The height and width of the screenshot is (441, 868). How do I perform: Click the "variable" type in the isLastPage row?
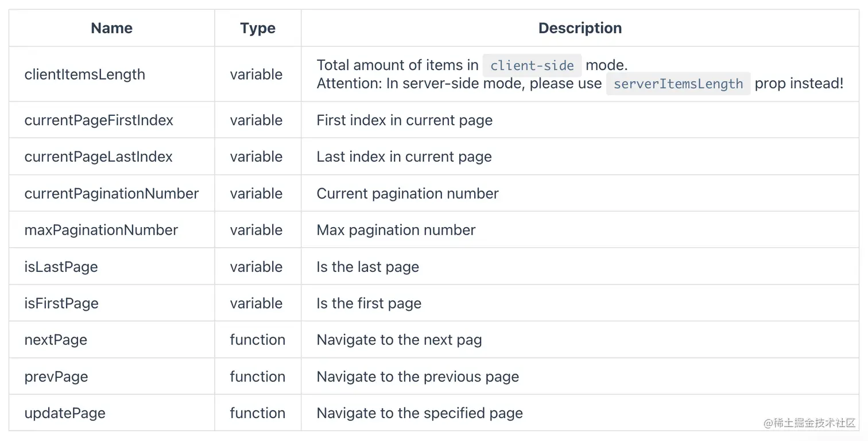tap(256, 267)
